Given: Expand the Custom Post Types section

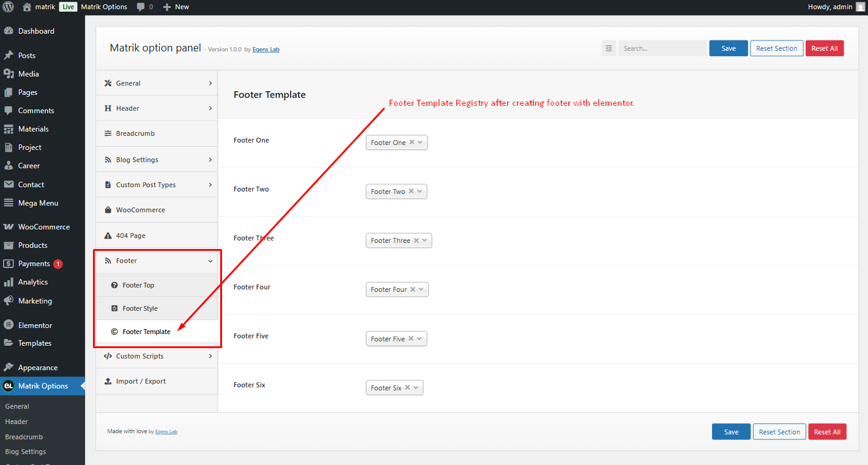Looking at the screenshot, I should [157, 185].
